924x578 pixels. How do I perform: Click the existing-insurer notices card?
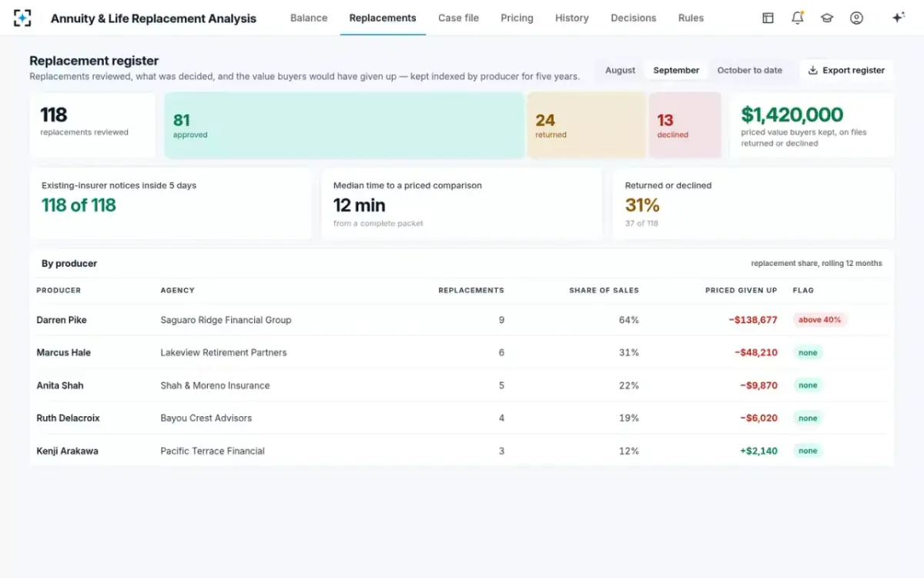pos(171,203)
